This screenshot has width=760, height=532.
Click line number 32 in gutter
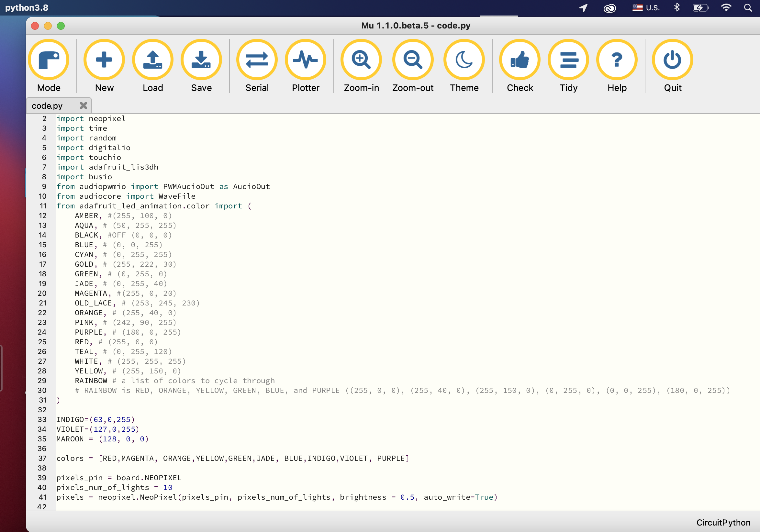(x=42, y=410)
